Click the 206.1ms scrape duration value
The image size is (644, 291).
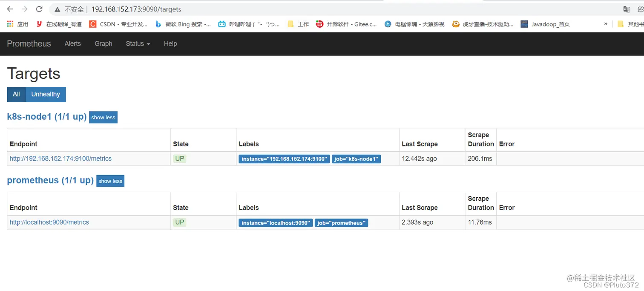[480, 158]
